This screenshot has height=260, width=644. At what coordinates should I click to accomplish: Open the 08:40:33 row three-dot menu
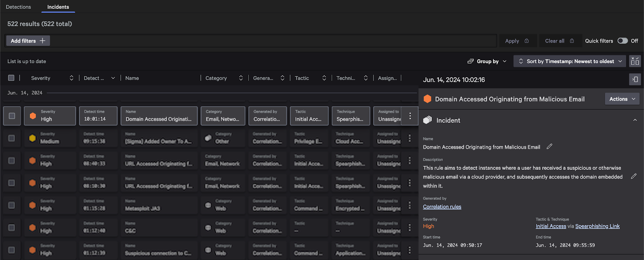pos(410,161)
